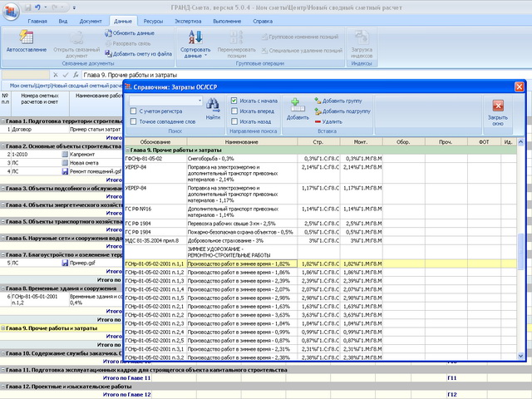Click Добавить группу in the dialog
The width and height of the screenshot is (532, 399).
pyautogui.click(x=339, y=101)
